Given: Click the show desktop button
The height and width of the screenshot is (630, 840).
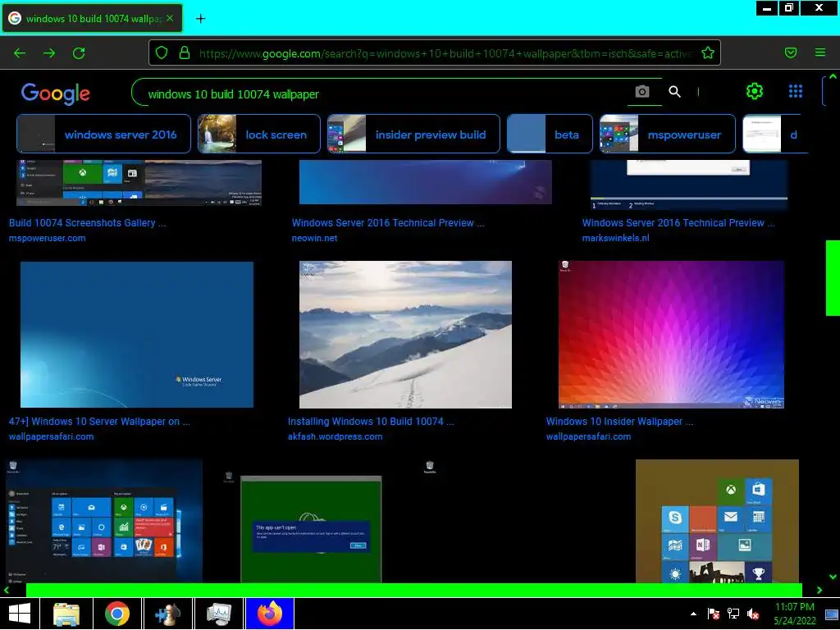Looking at the screenshot, I should coord(832,614).
